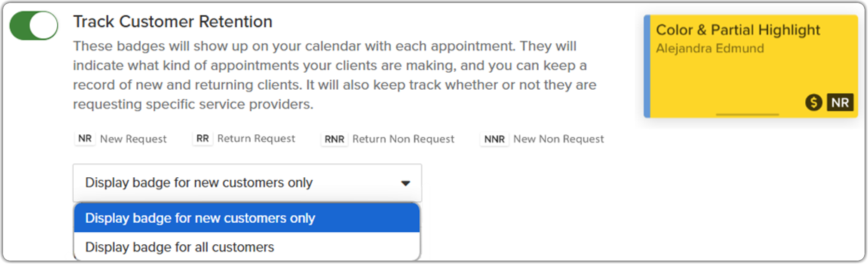Click the 'Alejandra Edmund' client name
This screenshot has height=264, width=868.
[x=710, y=48]
